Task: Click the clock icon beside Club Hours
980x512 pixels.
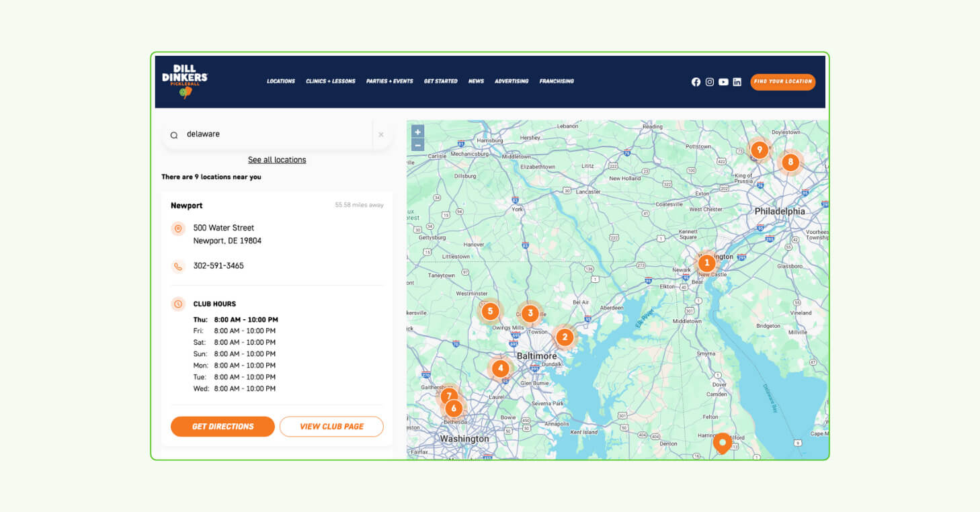Action: pos(178,303)
